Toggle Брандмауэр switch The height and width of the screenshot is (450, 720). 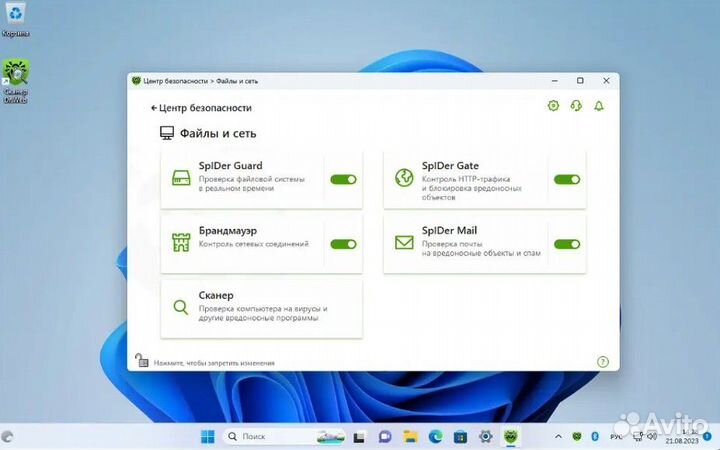pos(343,244)
